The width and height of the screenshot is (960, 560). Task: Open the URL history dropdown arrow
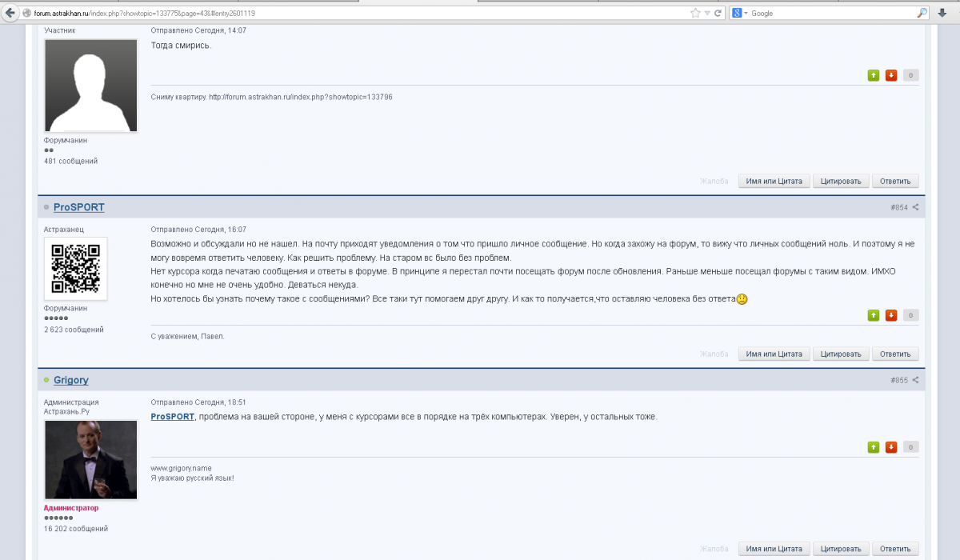[707, 14]
